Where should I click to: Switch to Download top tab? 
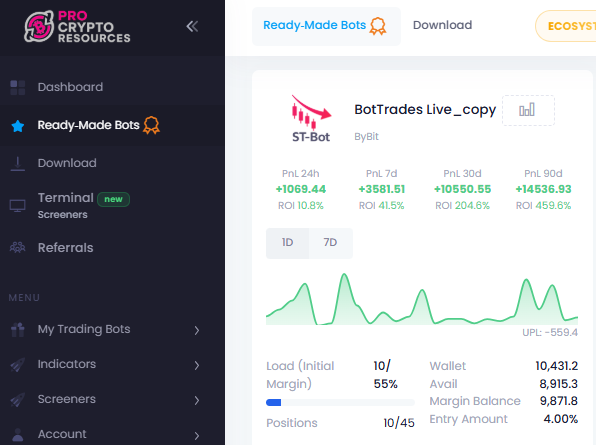pyautogui.click(x=442, y=25)
